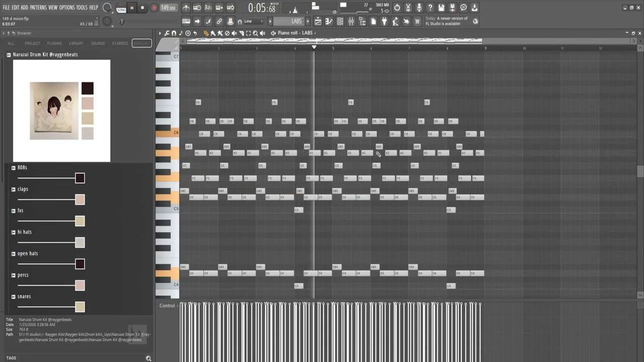
Task: Expand the hi hats folder
Action: coord(14,232)
